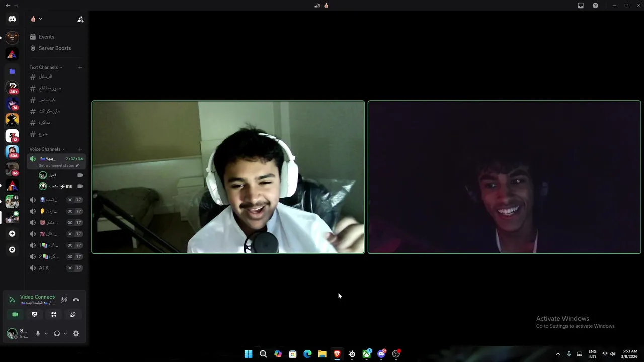Deafen with the headphones icon
The image size is (644, 362).
(57, 333)
